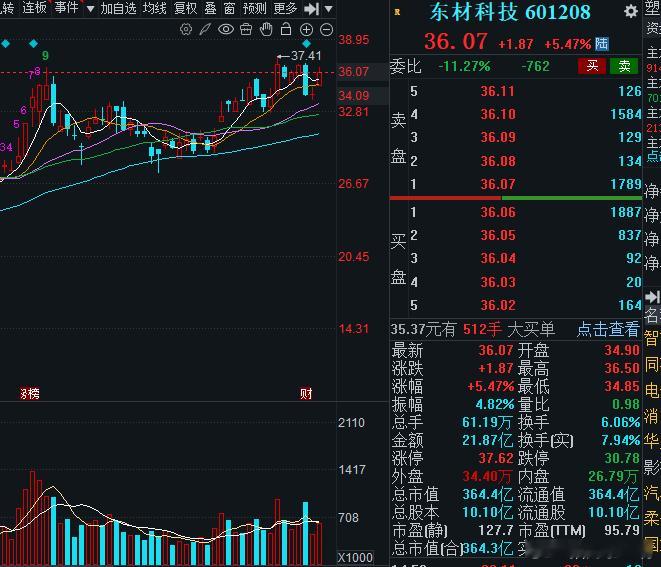The image size is (661, 567).
Task: Click 加自选 to add to watchlist
Action: [x=118, y=8]
